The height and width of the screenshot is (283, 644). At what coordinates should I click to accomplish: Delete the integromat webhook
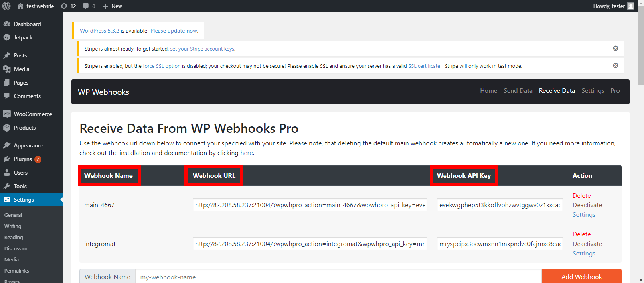tap(581, 234)
